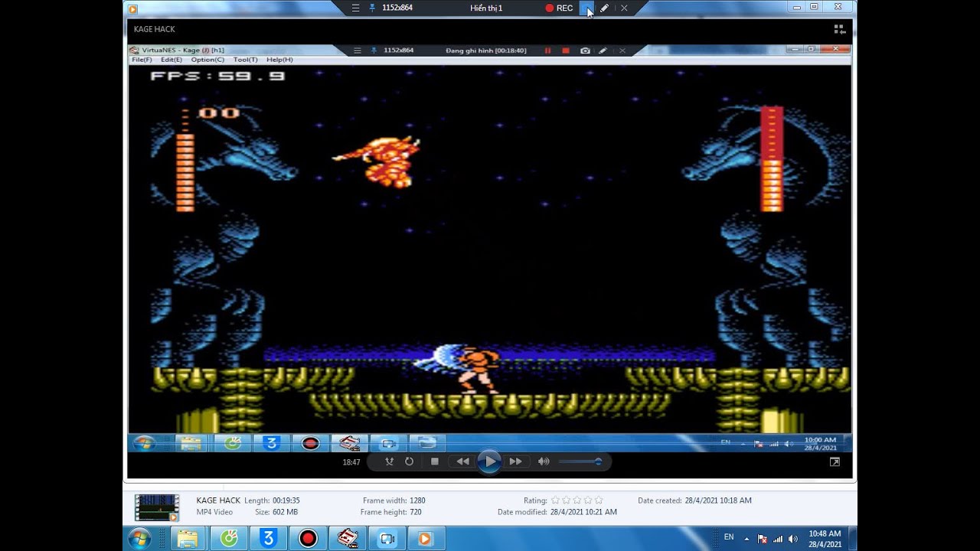Show hidden system tray icons

coord(746,539)
